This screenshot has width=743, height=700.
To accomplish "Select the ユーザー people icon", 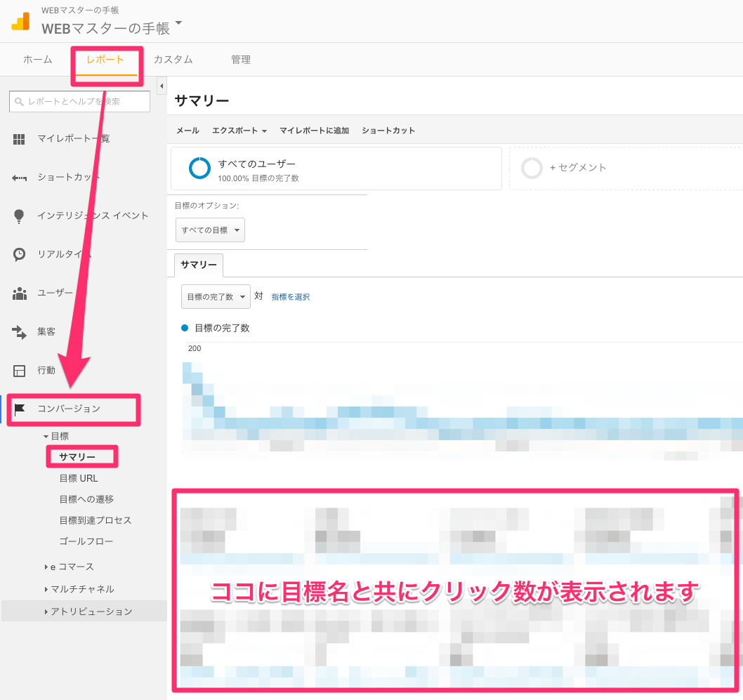I will (x=19, y=293).
